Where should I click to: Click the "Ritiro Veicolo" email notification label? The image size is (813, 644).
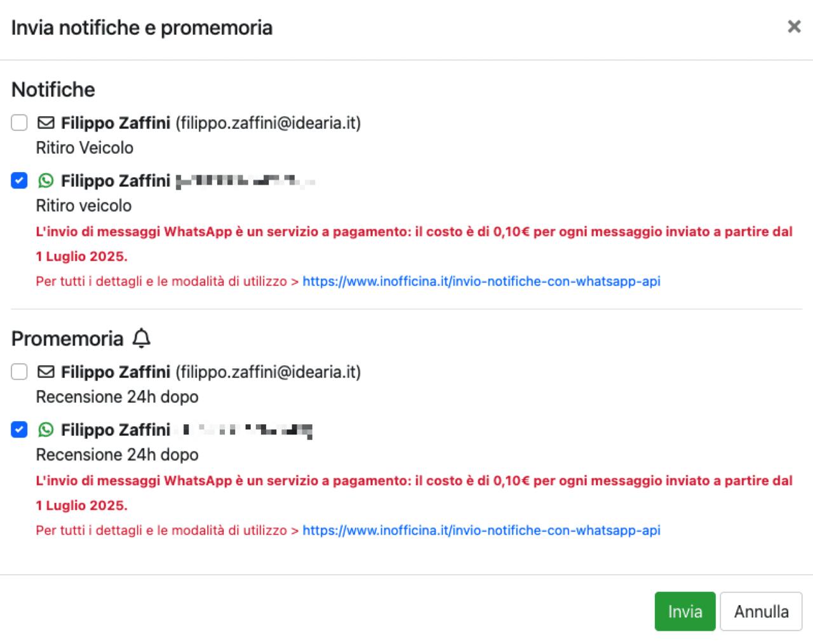pos(84,148)
